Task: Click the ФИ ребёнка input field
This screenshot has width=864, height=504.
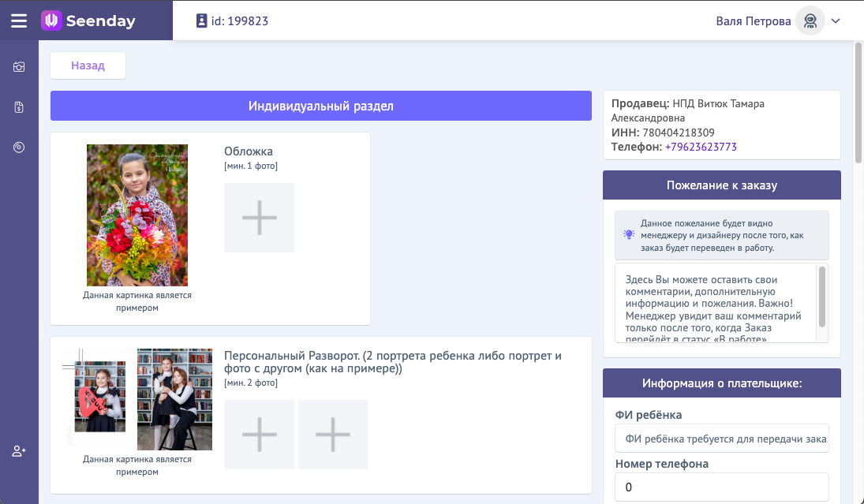Action: click(x=721, y=438)
